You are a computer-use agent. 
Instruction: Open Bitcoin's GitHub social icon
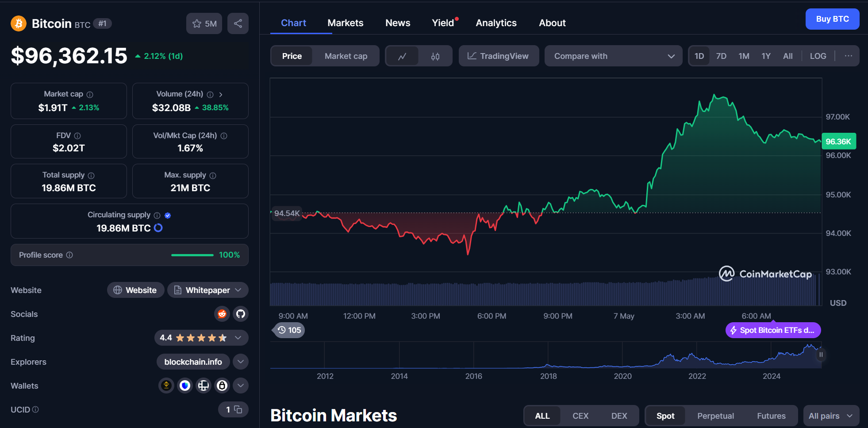(x=240, y=314)
